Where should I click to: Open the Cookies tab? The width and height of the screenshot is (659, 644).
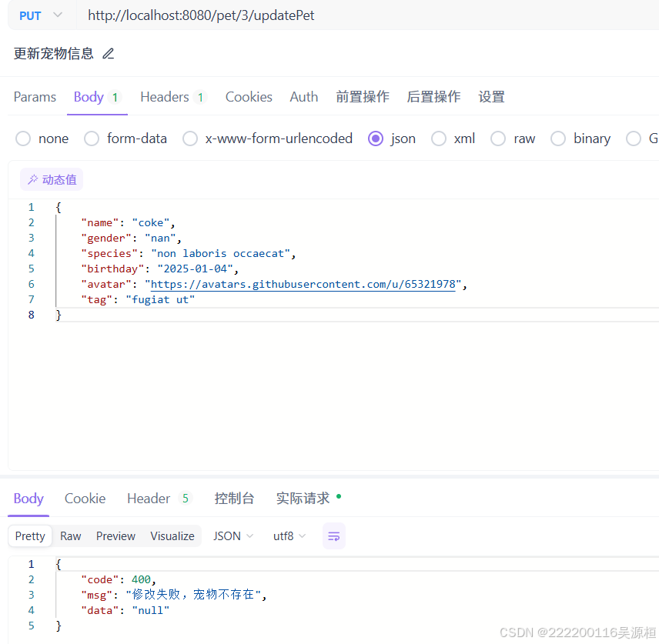pos(249,97)
